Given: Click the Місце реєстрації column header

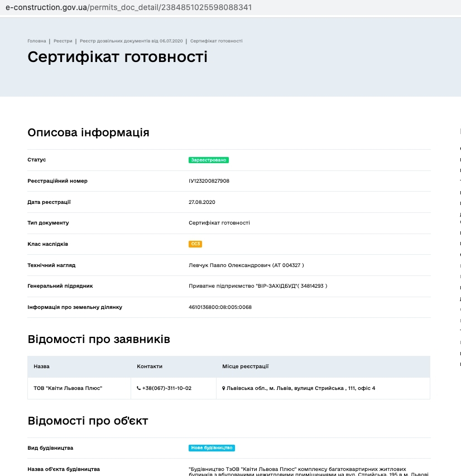Looking at the screenshot, I should point(246,366).
